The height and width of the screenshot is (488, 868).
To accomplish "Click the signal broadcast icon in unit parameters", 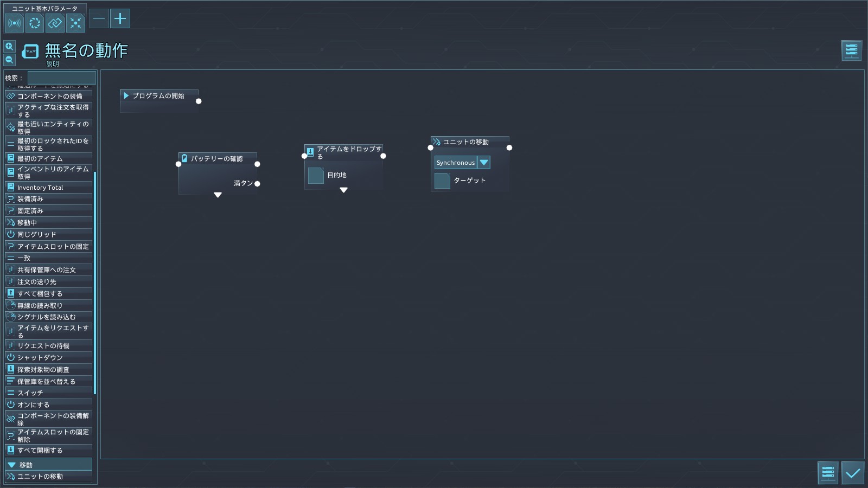I will [14, 23].
